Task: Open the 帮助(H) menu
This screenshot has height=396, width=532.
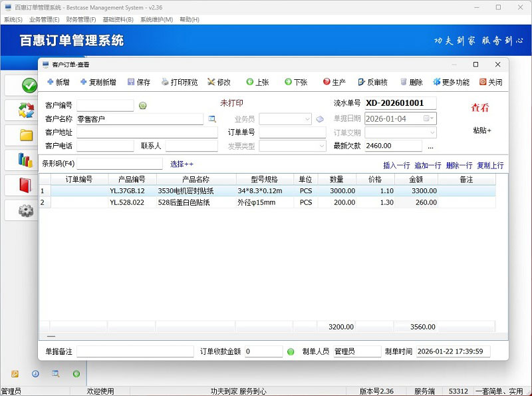Action: [x=190, y=20]
